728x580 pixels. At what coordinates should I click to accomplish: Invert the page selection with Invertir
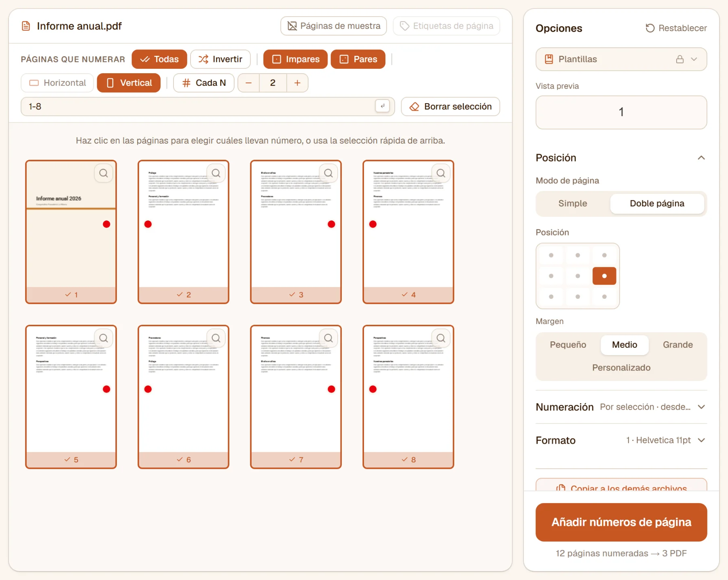click(220, 59)
